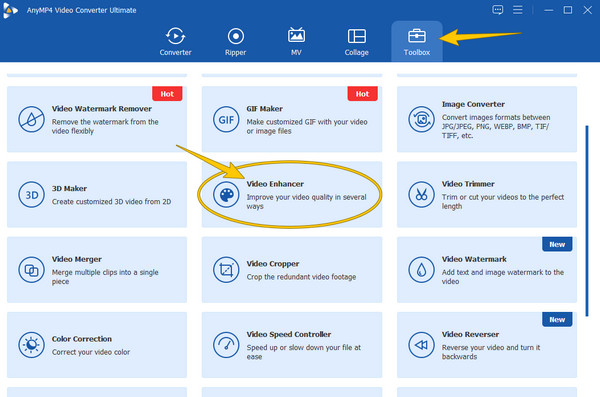Click 'Reverse your video and turn it backwards' text
The image size is (600, 397).
(x=491, y=352)
